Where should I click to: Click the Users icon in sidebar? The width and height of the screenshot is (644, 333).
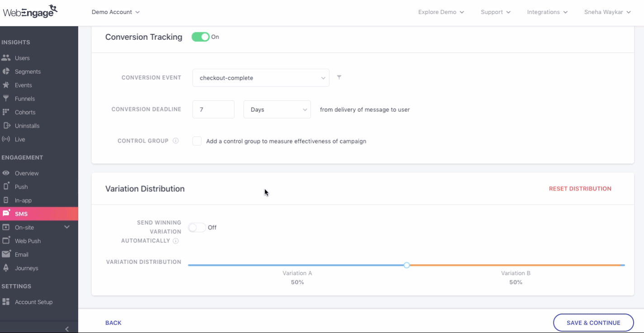[x=6, y=58]
